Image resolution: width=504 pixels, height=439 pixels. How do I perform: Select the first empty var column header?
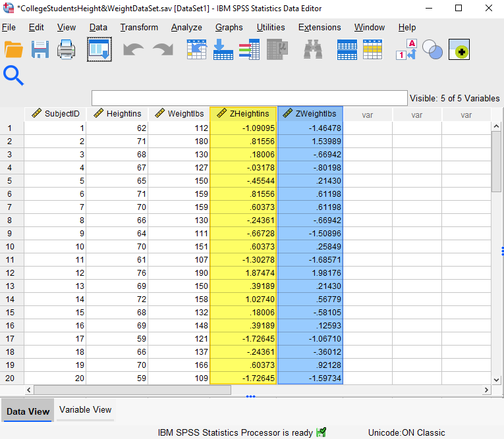368,115
